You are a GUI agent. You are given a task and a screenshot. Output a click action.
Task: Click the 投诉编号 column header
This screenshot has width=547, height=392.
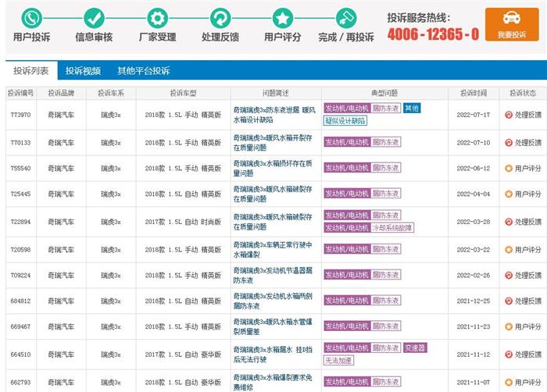(20, 93)
